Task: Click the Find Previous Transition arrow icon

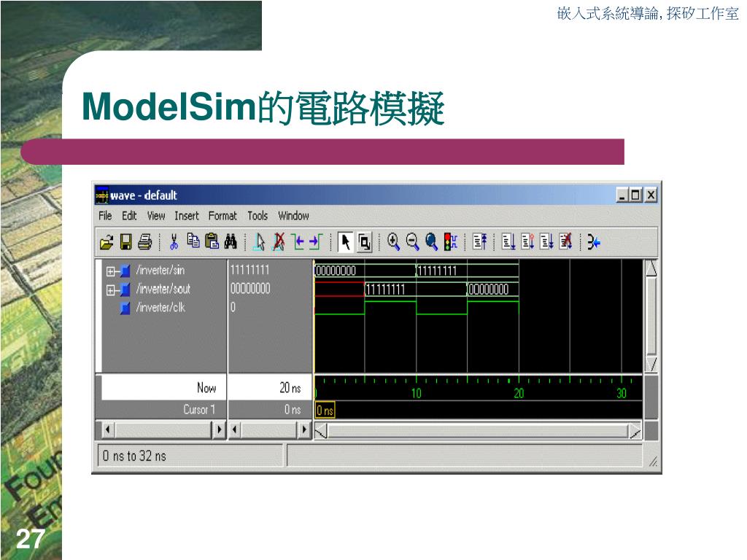Action: (x=298, y=242)
